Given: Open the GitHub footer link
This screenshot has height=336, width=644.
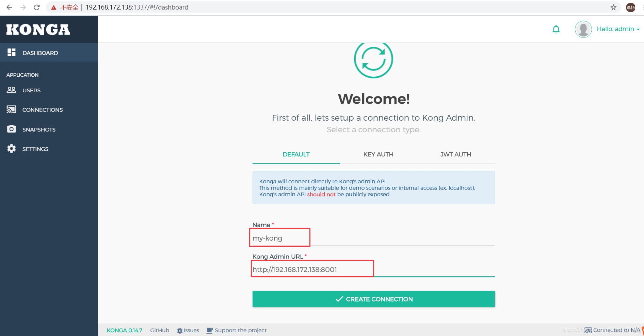Looking at the screenshot, I should [160, 331].
